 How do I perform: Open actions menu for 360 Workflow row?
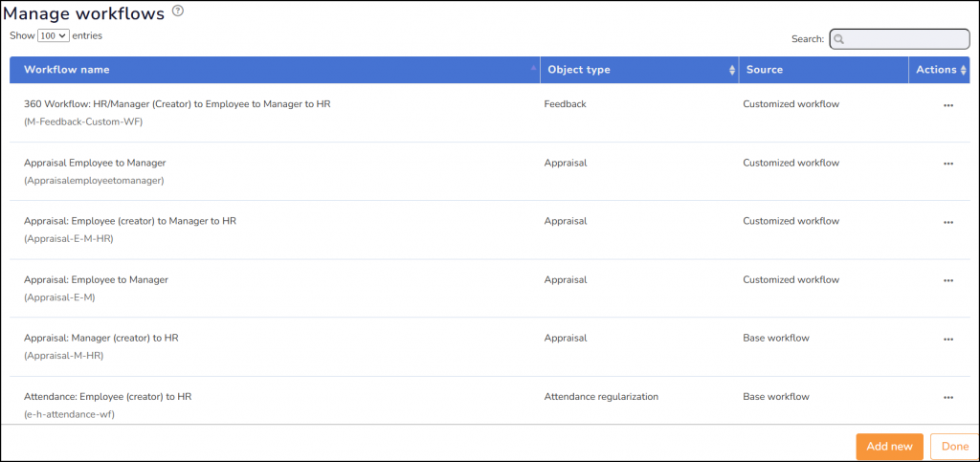pyautogui.click(x=948, y=105)
